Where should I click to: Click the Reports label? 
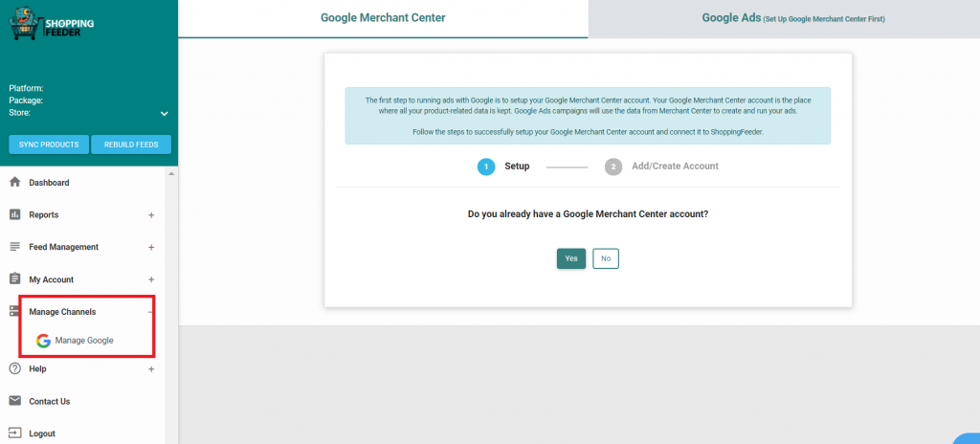coord(44,214)
